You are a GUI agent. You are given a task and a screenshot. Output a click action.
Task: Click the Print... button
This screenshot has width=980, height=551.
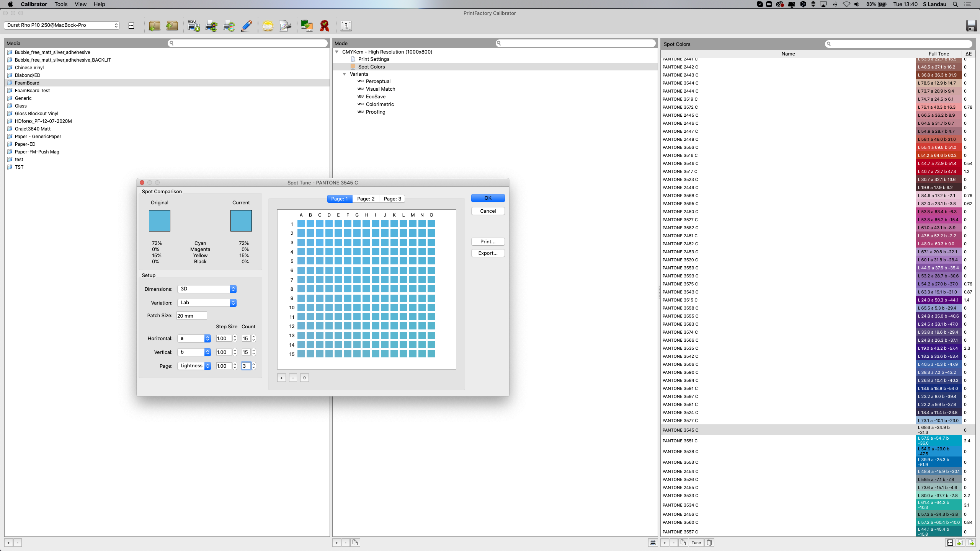pos(488,242)
